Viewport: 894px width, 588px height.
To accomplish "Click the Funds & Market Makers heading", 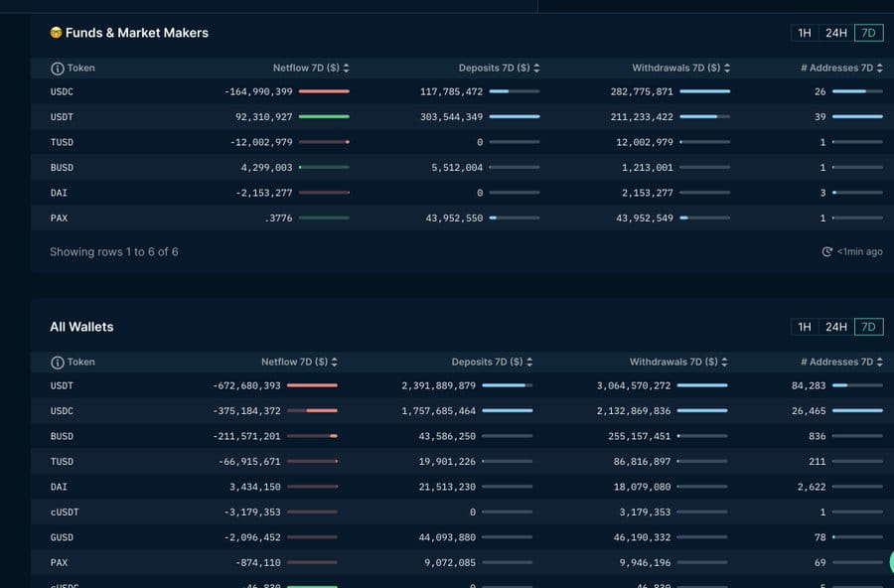I will [137, 33].
